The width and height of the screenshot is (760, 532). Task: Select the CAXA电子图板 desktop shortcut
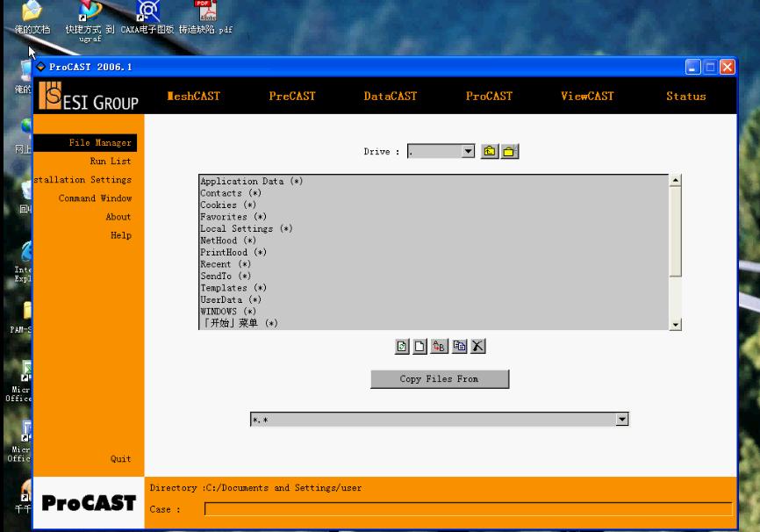pos(147,18)
